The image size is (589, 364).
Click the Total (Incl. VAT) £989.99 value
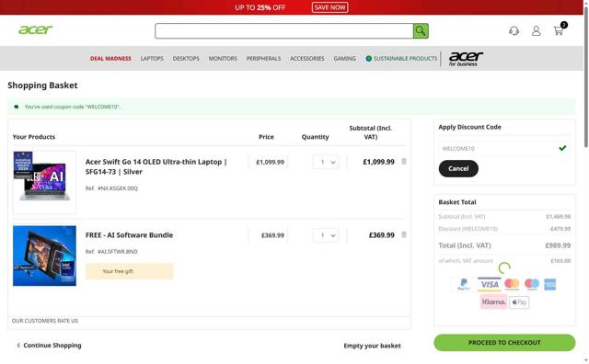click(558, 245)
